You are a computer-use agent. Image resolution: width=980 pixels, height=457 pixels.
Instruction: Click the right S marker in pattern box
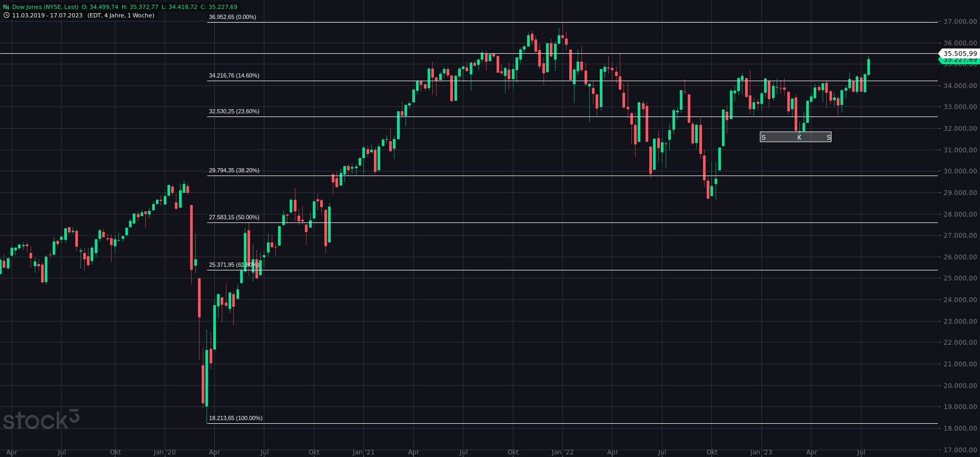828,138
